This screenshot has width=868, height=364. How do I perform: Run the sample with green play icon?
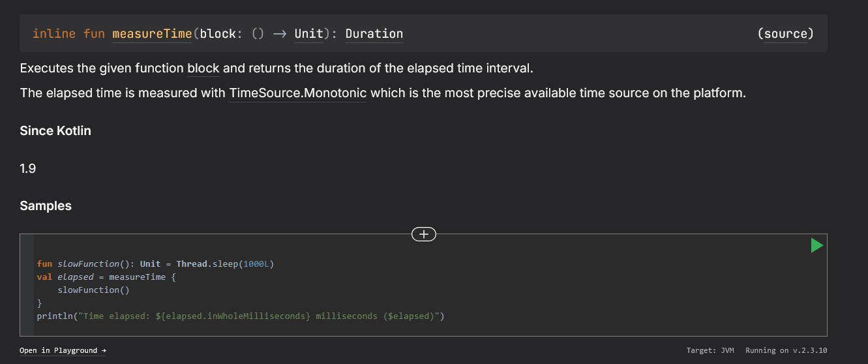point(816,245)
